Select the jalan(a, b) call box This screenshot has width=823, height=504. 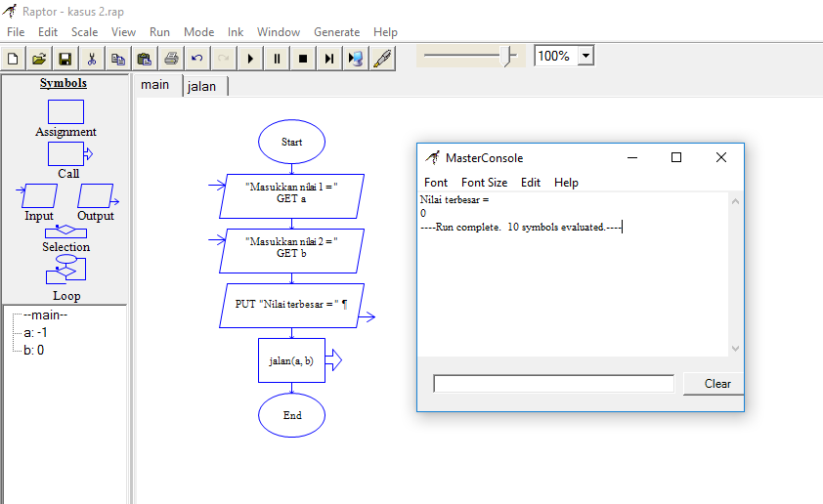tap(292, 360)
